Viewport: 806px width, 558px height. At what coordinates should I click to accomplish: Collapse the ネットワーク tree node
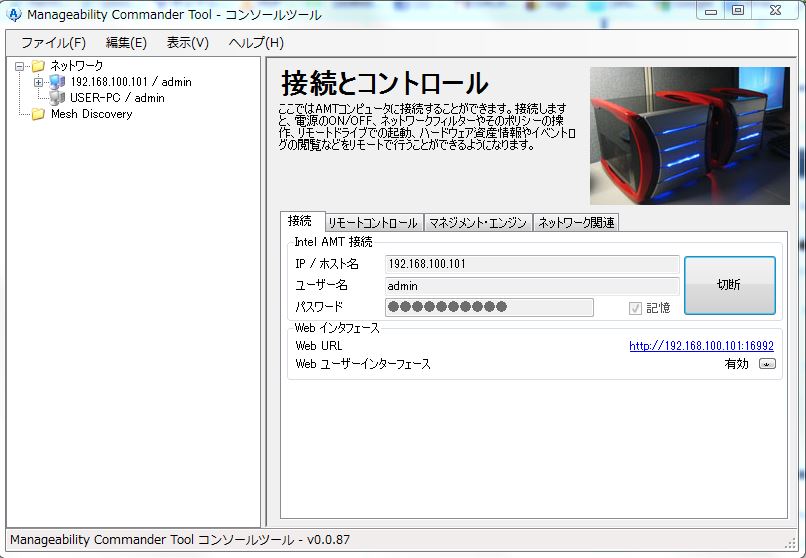pyautogui.click(x=20, y=66)
